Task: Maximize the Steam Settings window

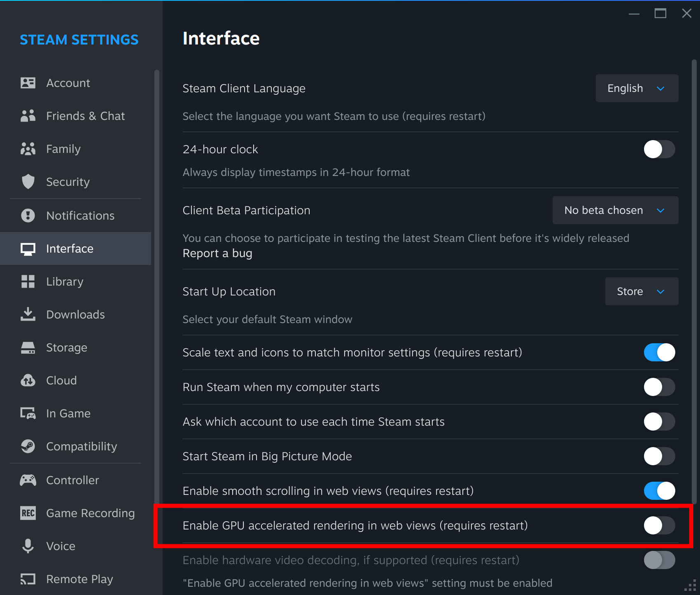Action: point(660,13)
